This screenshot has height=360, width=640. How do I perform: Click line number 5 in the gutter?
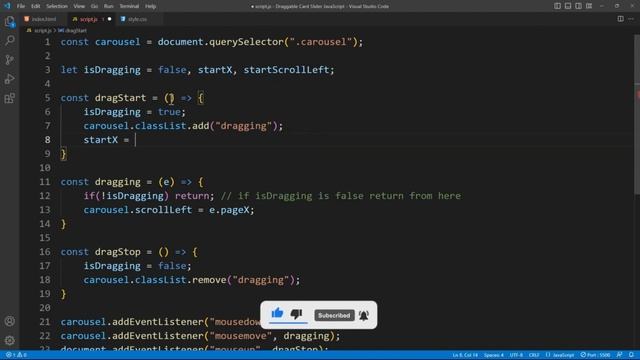[x=47, y=98]
